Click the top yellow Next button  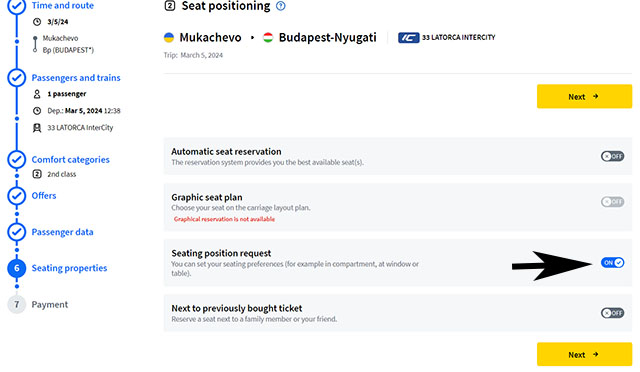584,96
